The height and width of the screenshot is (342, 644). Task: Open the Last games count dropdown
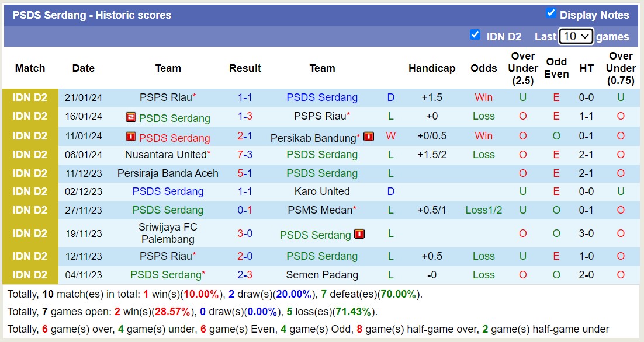click(576, 36)
